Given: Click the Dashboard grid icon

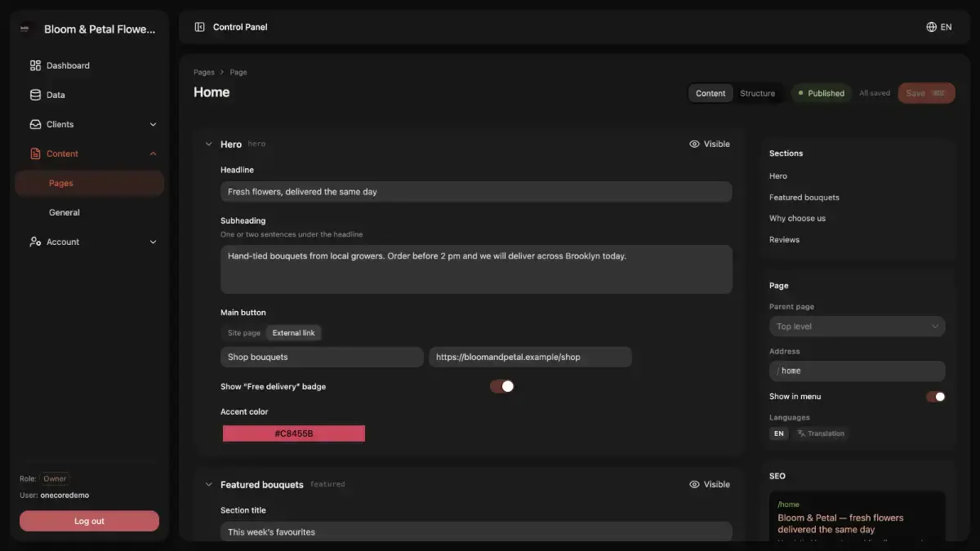Looking at the screenshot, I should (x=35, y=65).
